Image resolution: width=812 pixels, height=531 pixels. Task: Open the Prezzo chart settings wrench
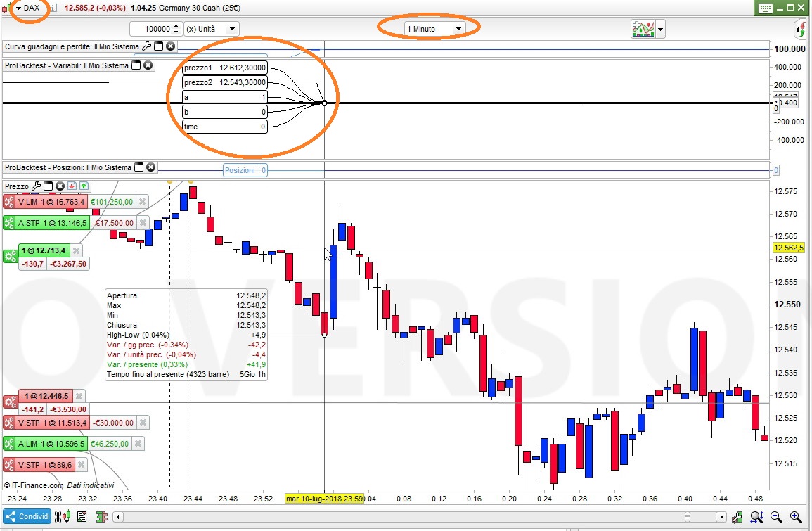(37, 186)
